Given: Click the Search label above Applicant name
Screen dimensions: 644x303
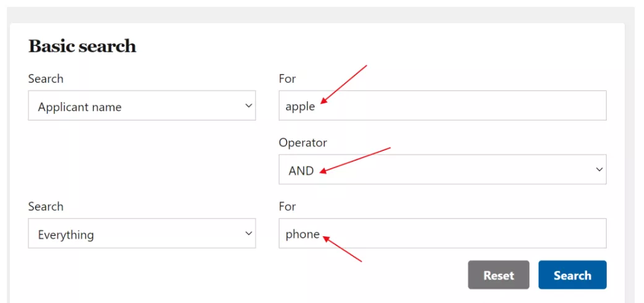Looking at the screenshot, I should click(x=46, y=79).
